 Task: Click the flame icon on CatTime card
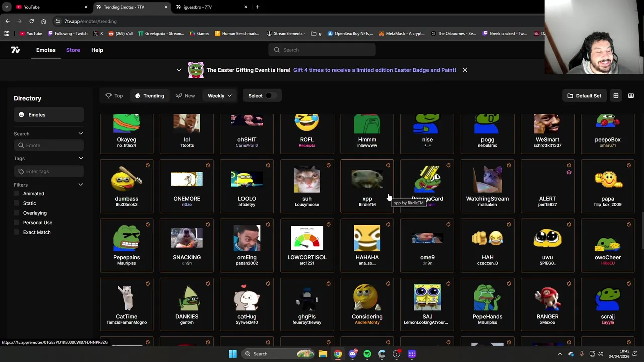click(x=147, y=283)
